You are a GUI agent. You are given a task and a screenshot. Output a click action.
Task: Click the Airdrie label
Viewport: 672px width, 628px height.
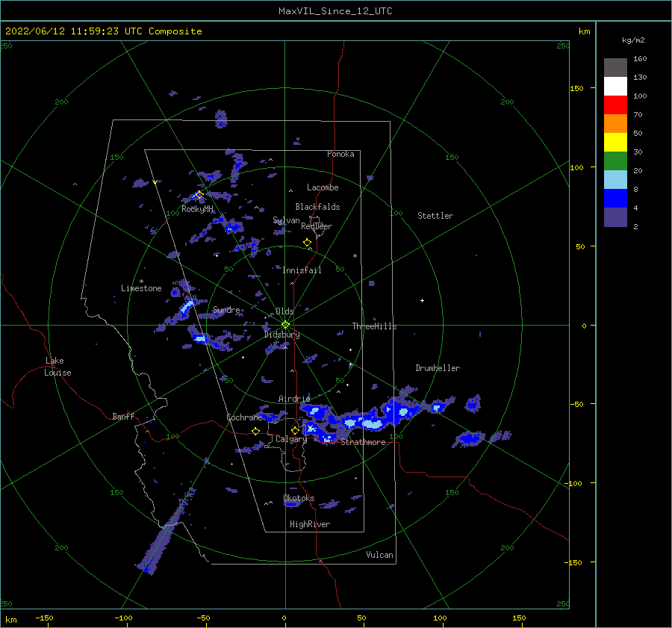pos(294,399)
